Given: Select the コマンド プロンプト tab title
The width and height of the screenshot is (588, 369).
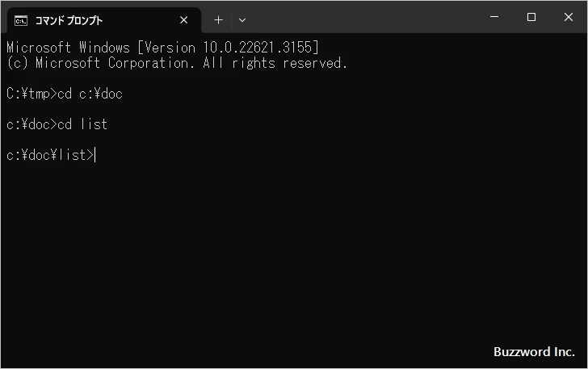Looking at the screenshot, I should click(x=69, y=19).
